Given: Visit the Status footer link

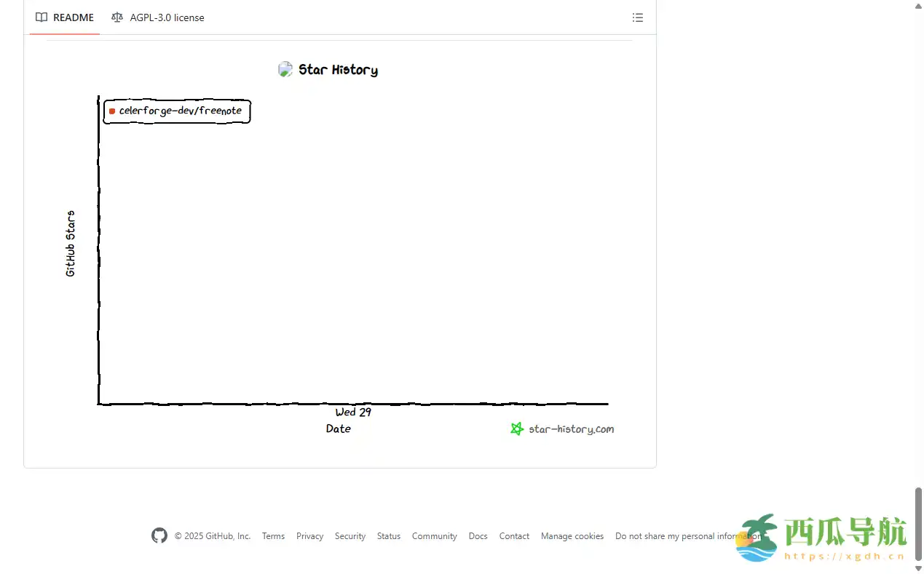Looking at the screenshot, I should [388, 536].
